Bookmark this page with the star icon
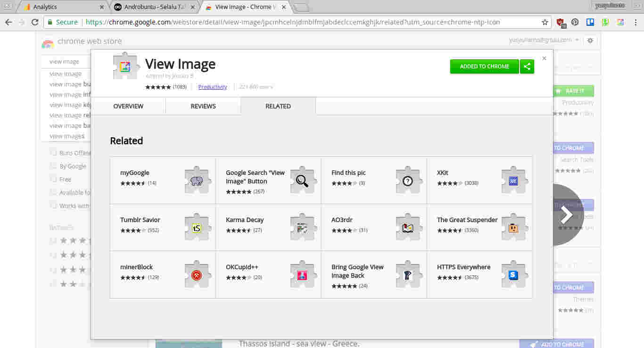The width and height of the screenshot is (644, 348). [545, 22]
